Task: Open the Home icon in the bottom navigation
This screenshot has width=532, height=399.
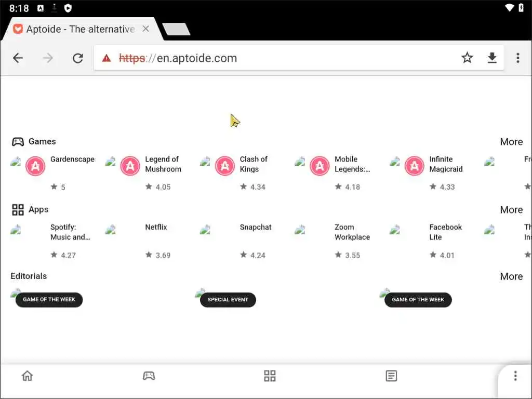Action: click(x=27, y=376)
